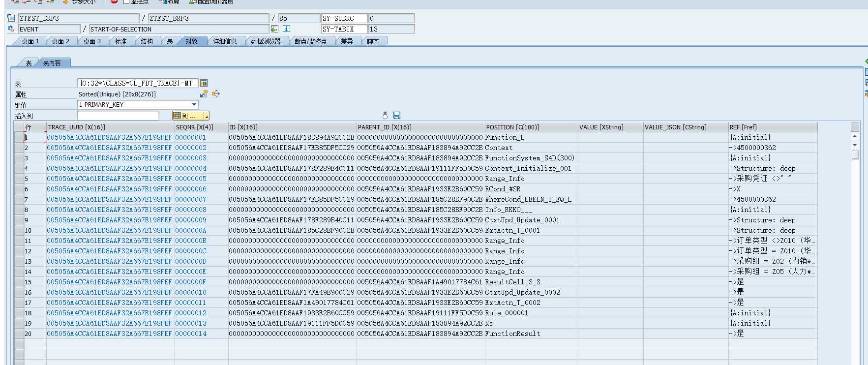Screen dimensions: 868x365
Task: Click the key attribute icon beside Sorted(Unique)
Action: (204, 93)
